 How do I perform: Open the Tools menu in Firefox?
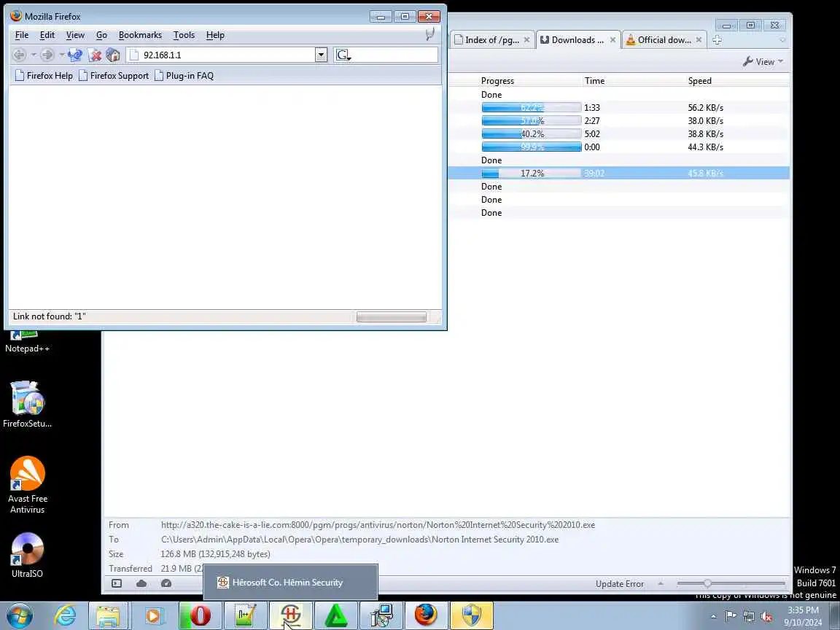[184, 35]
